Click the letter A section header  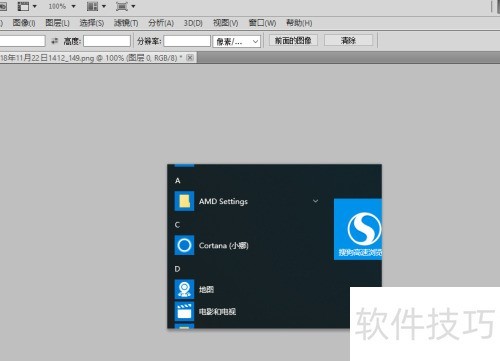point(178,181)
